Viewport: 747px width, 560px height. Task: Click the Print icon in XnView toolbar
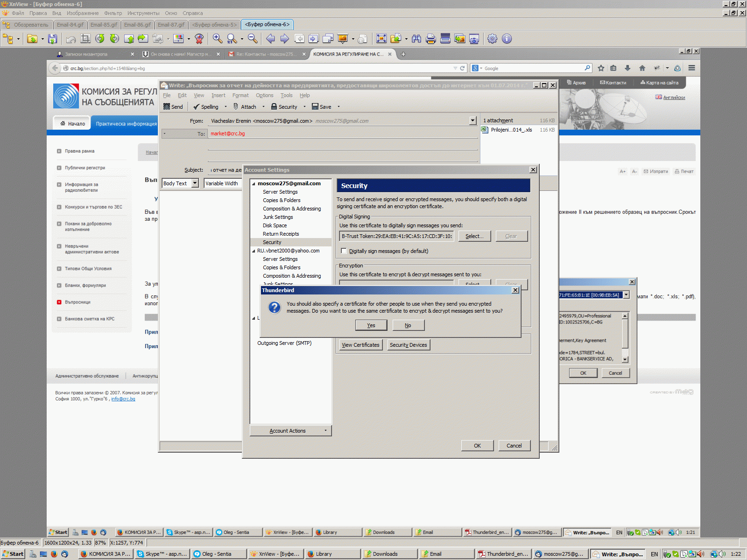[x=431, y=39]
